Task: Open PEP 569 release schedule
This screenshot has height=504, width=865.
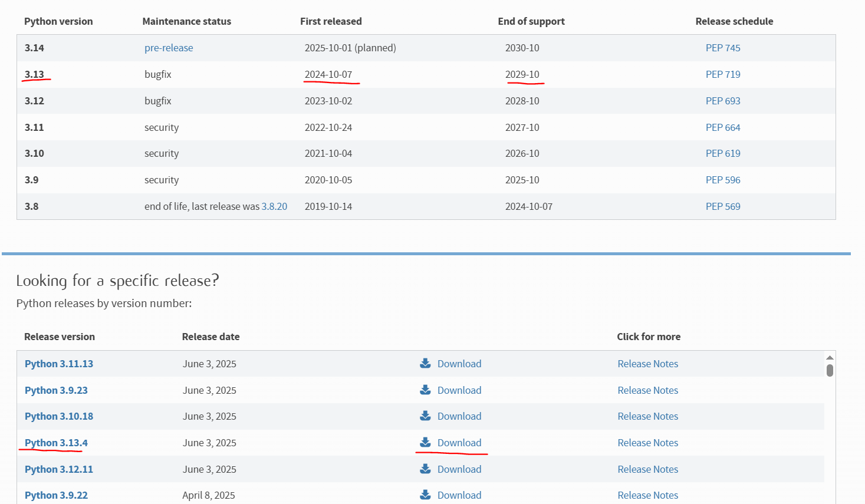Action: (723, 206)
